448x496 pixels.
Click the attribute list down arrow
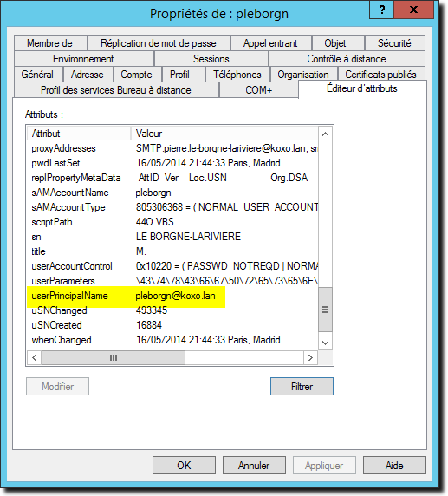point(325,343)
